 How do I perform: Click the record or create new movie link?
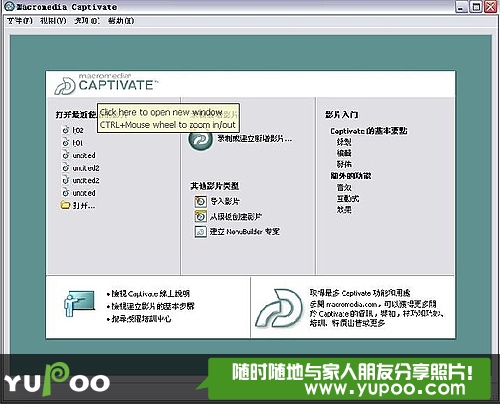point(255,139)
